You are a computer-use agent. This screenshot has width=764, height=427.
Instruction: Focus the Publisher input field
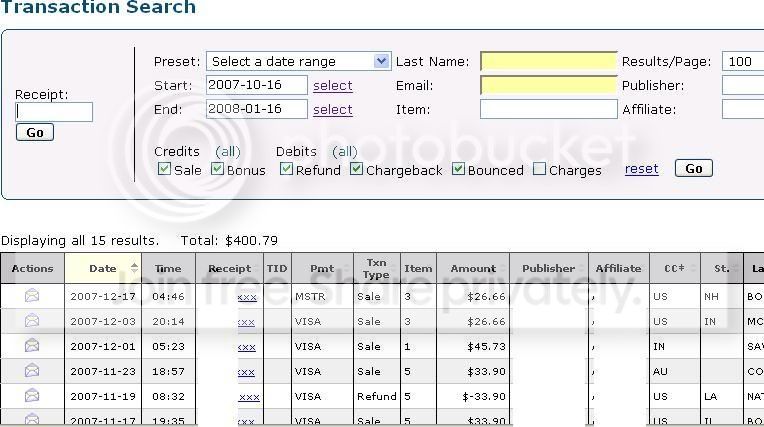(743, 85)
